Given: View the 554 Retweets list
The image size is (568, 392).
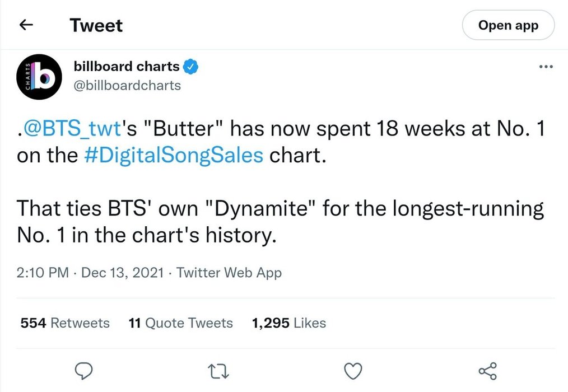Looking at the screenshot, I should tap(65, 323).
